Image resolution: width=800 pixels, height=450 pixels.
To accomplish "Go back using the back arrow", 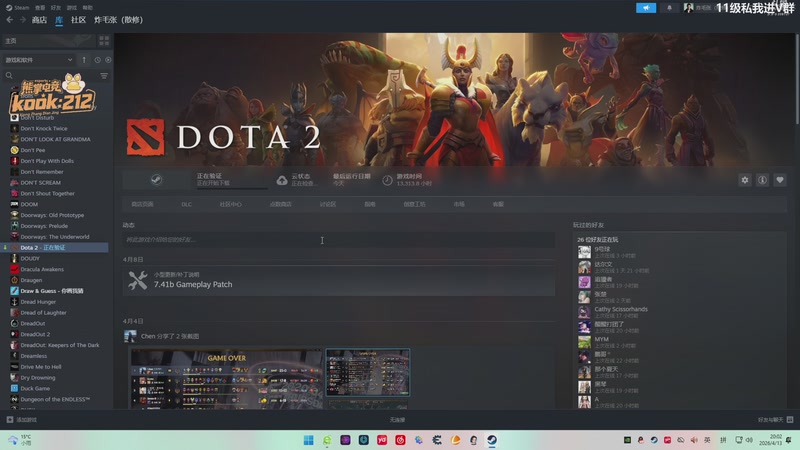I will (9, 19).
